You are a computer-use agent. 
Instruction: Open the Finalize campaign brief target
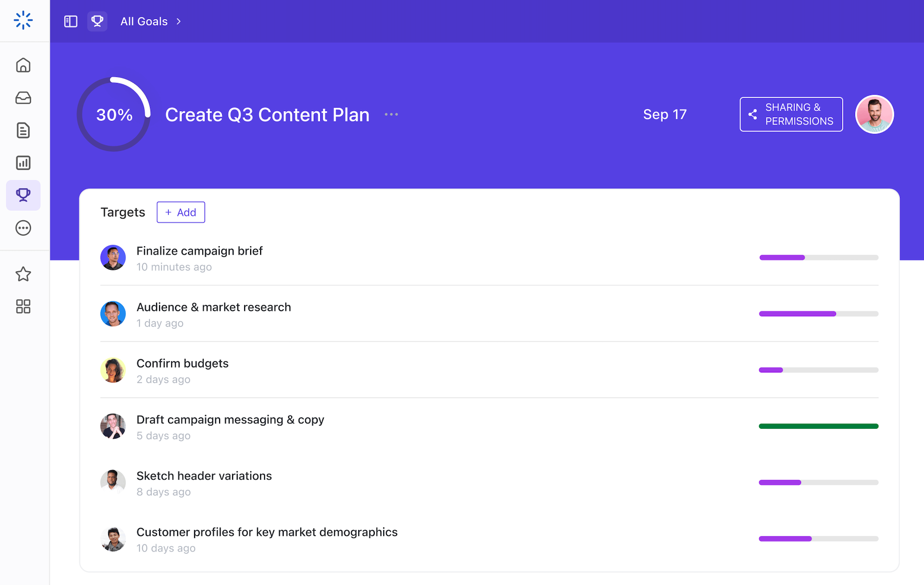[x=199, y=251]
